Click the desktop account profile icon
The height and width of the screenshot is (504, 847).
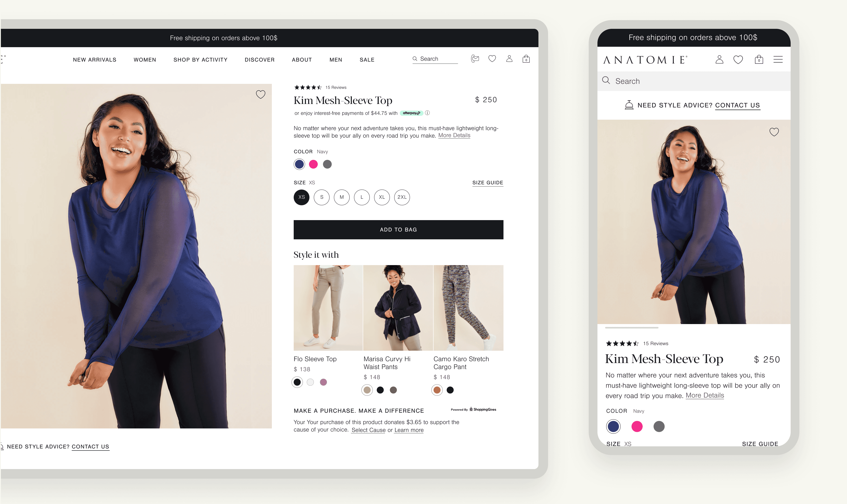click(509, 59)
